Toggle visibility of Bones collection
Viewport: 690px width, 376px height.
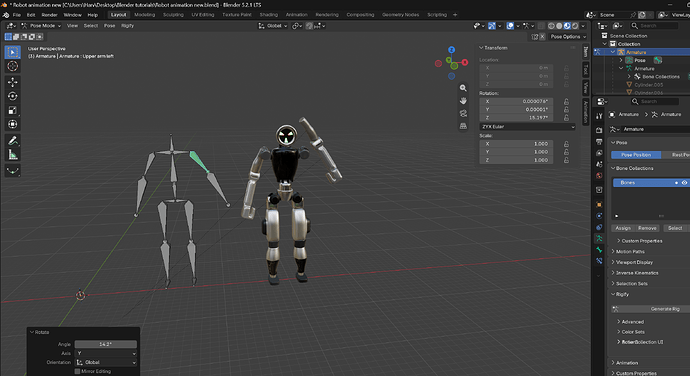tap(684, 183)
